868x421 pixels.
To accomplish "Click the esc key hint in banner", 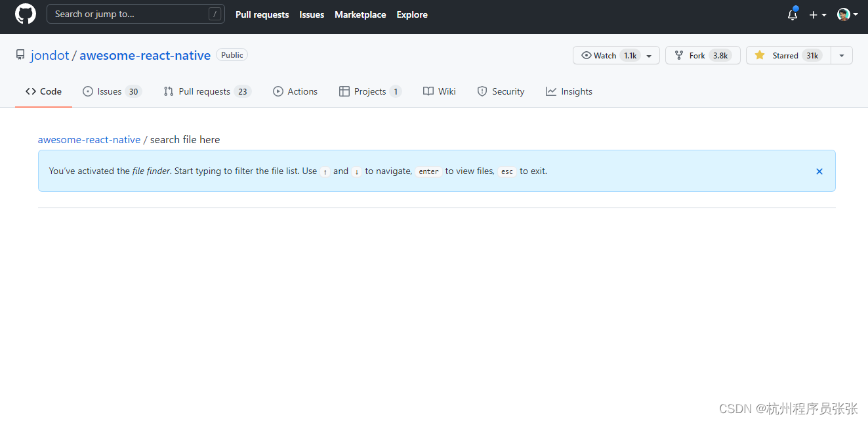I will tap(507, 171).
